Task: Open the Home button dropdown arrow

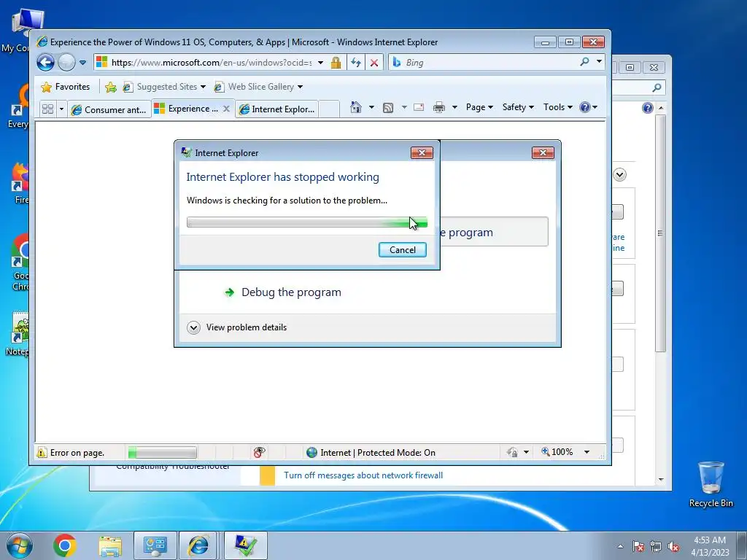Action: point(371,107)
